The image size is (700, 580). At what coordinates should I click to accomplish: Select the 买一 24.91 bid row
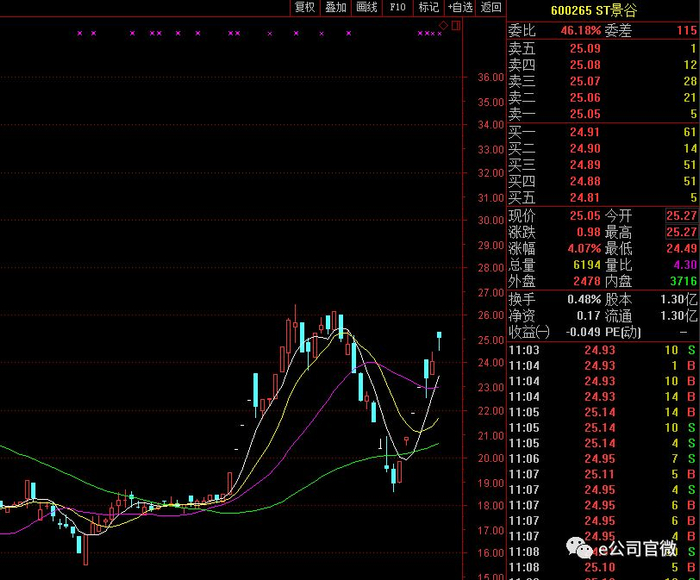tap(603, 132)
